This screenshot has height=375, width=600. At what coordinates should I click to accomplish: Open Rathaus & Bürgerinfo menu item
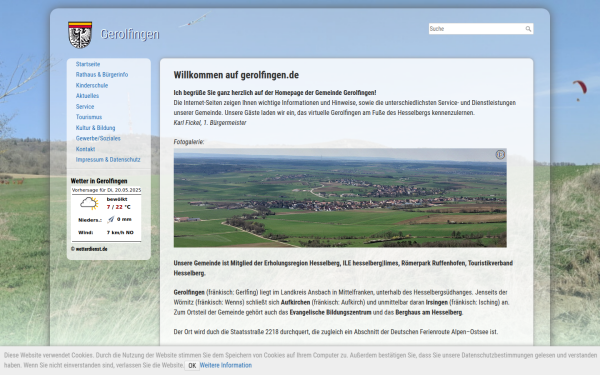click(102, 75)
